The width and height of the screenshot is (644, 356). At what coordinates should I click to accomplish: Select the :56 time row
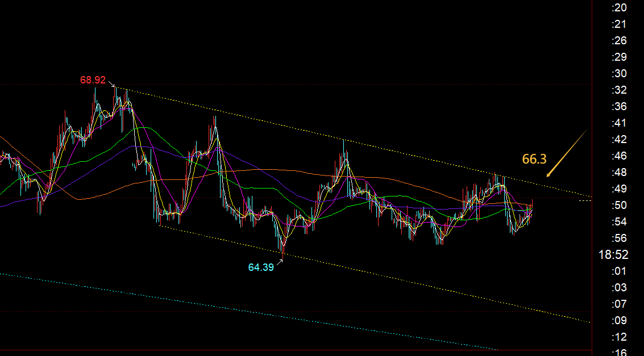point(619,238)
